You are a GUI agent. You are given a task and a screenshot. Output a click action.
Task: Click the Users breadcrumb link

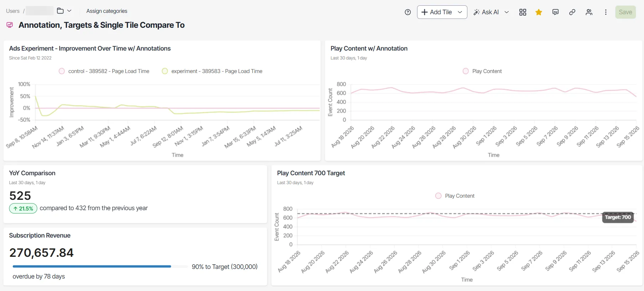tap(13, 11)
